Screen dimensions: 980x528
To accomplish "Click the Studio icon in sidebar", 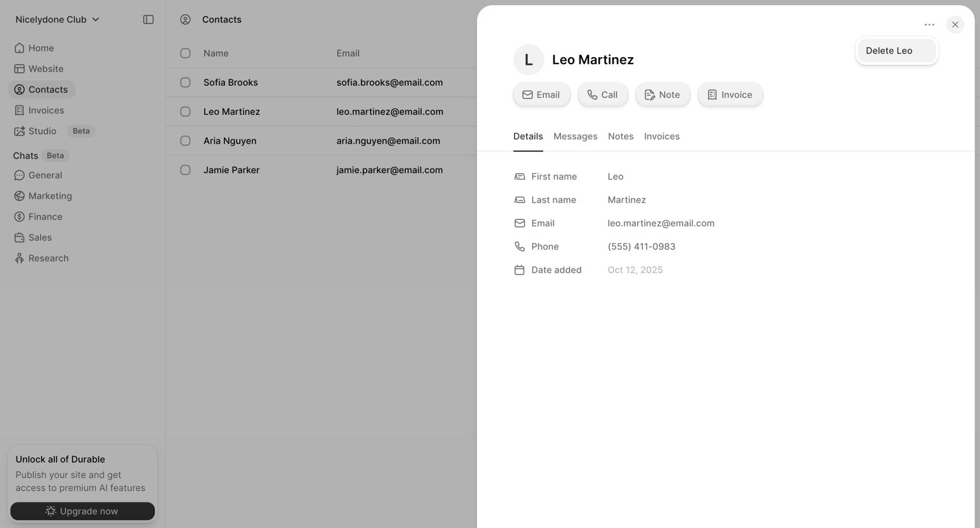I will 19,131.
